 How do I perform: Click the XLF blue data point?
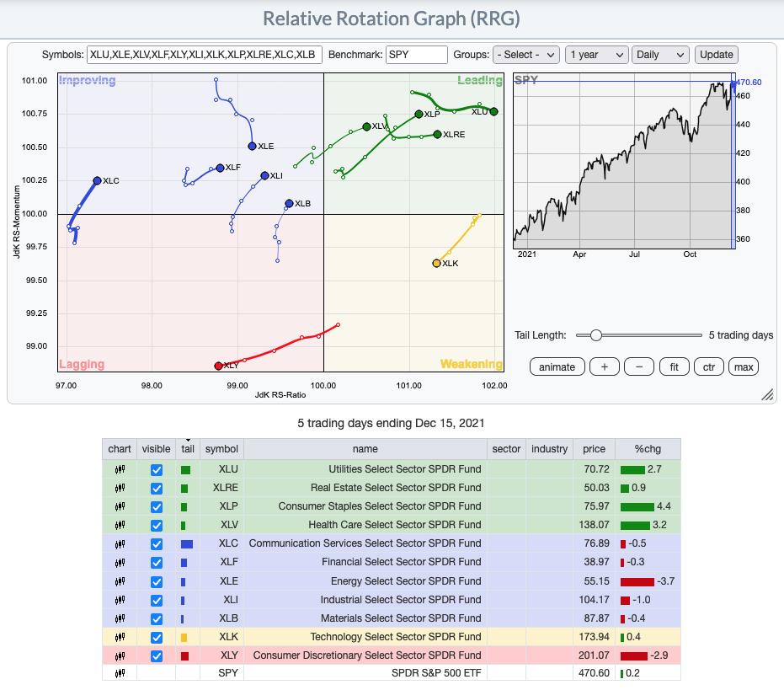220,168
